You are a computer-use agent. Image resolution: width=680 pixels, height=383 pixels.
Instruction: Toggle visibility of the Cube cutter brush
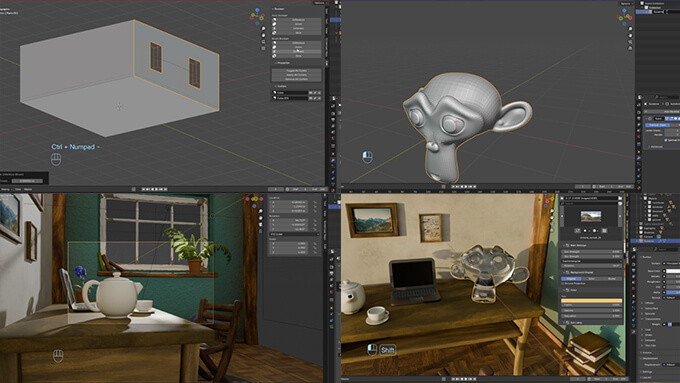click(311, 93)
